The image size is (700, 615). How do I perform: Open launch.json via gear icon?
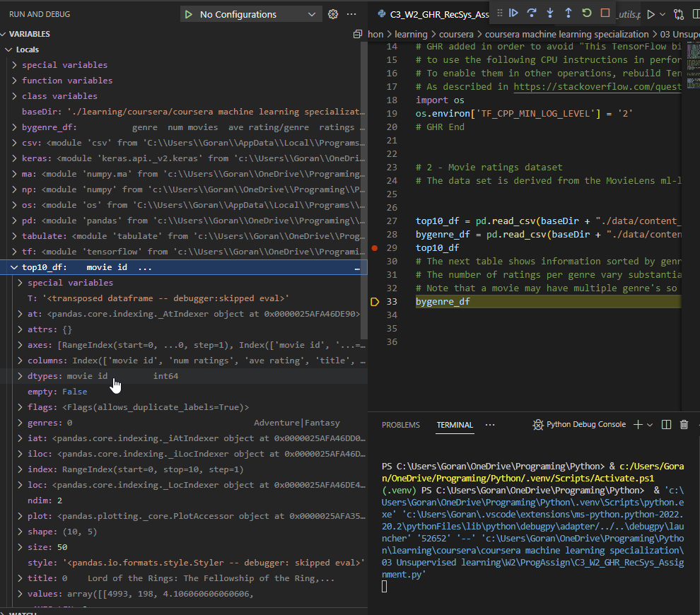point(333,14)
